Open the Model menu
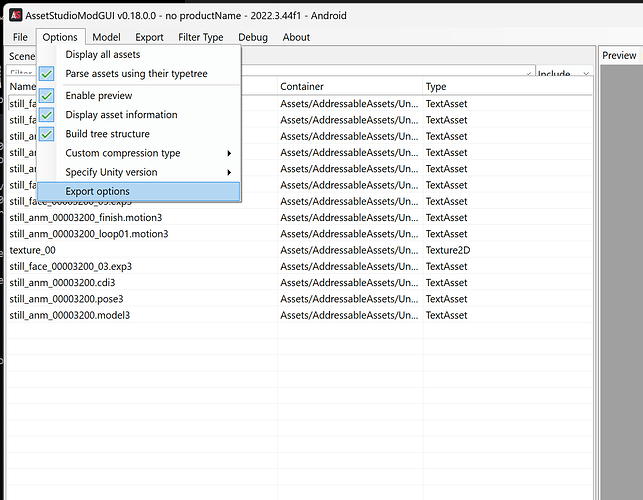This screenshot has height=500, width=643. [x=106, y=37]
